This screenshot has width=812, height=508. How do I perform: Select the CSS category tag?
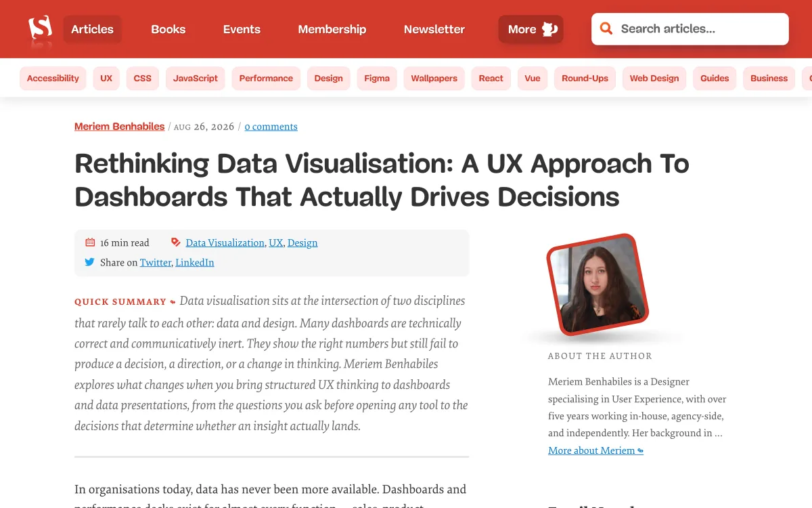click(x=143, y=79)
